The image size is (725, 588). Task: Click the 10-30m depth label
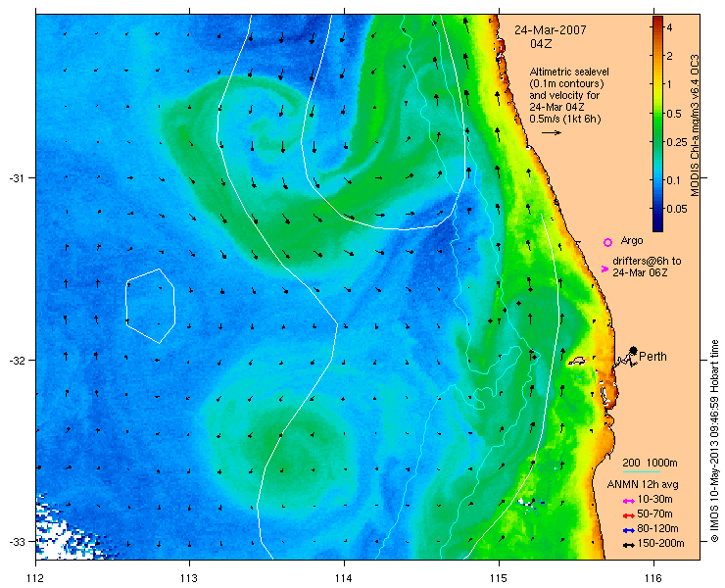tap(654, 499)
